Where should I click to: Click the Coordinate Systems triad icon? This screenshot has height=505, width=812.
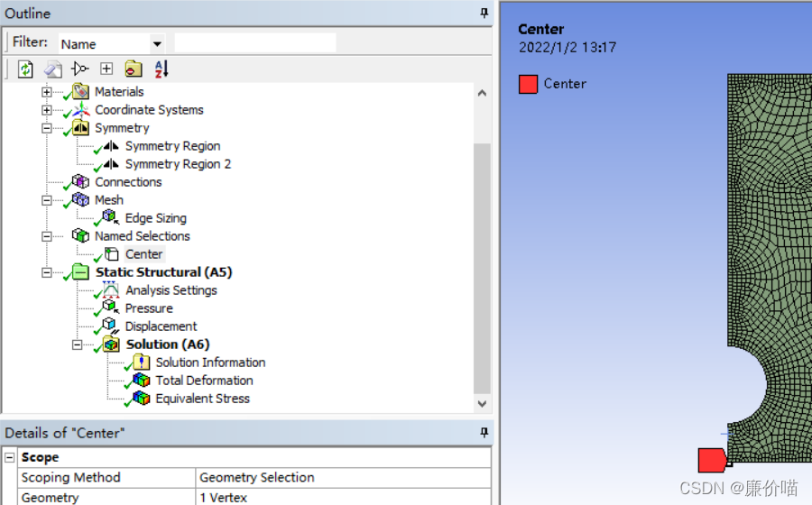(x=81, y=110)
